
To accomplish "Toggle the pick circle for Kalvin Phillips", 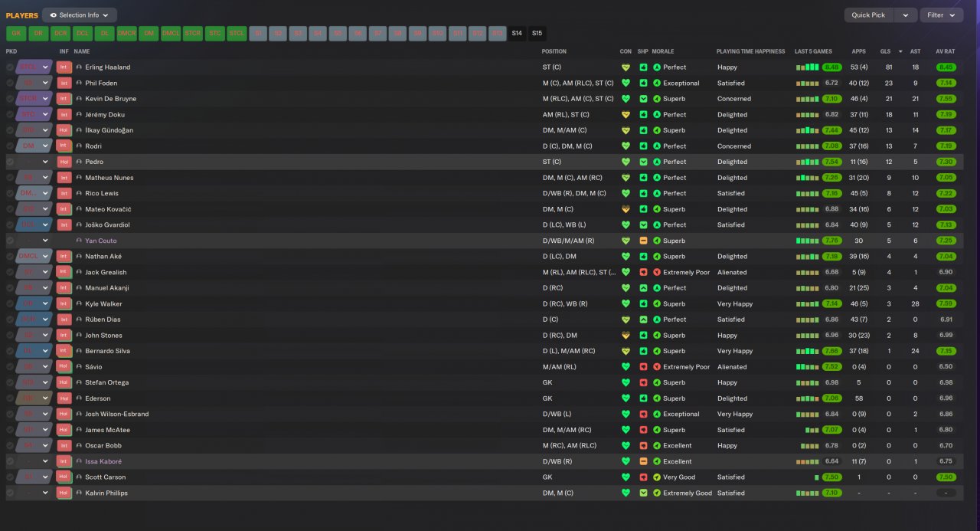I will click(10, 493).
